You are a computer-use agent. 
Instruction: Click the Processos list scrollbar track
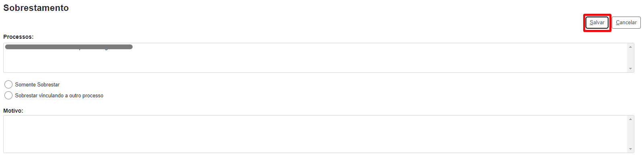tap(630, 58)
